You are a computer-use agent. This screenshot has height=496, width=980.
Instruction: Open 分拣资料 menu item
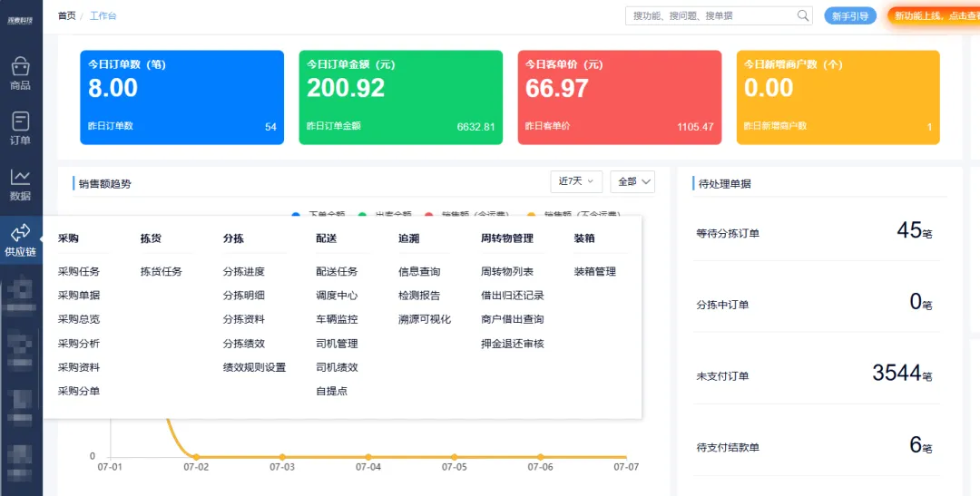click(244, 319)
